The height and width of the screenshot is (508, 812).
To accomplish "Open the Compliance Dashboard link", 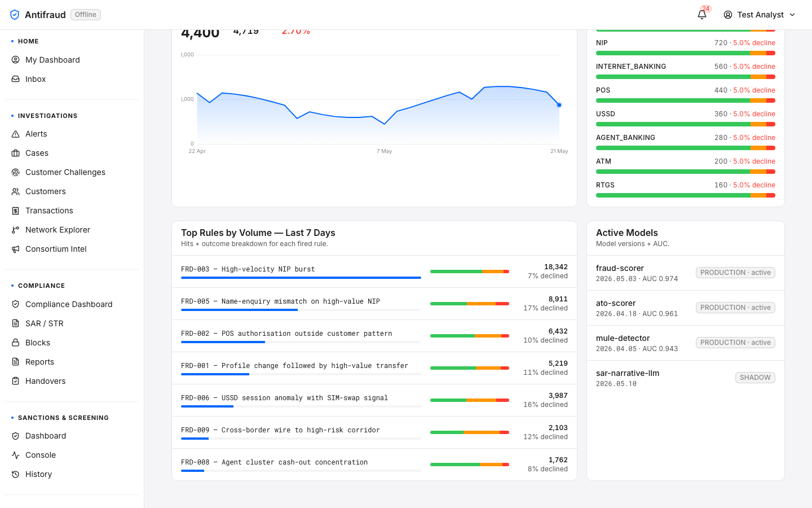I will pos(72,304).
